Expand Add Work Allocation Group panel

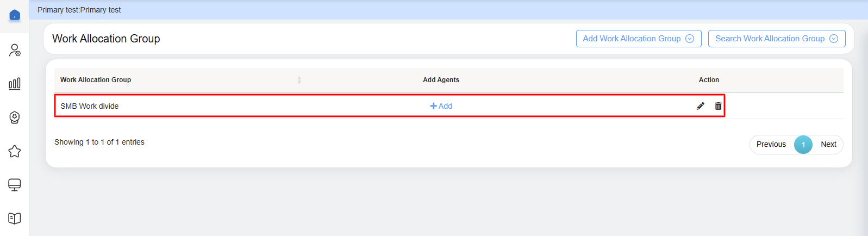(638, 39)
